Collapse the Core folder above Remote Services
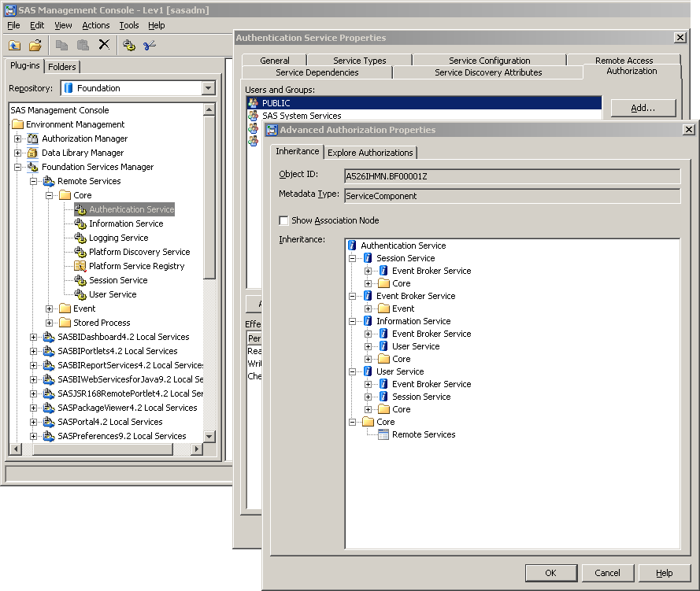This screenshot has width=700, height=591. (352, 422)
